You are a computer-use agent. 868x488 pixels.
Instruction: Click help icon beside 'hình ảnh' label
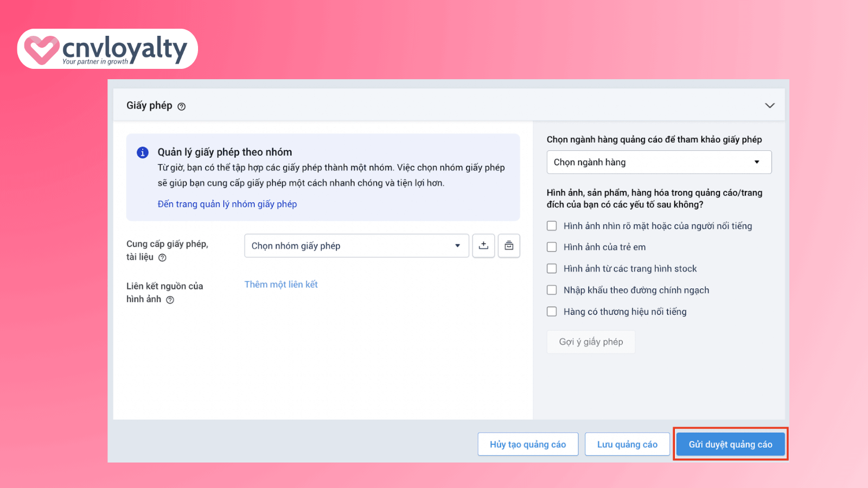(x=170, y=300)
